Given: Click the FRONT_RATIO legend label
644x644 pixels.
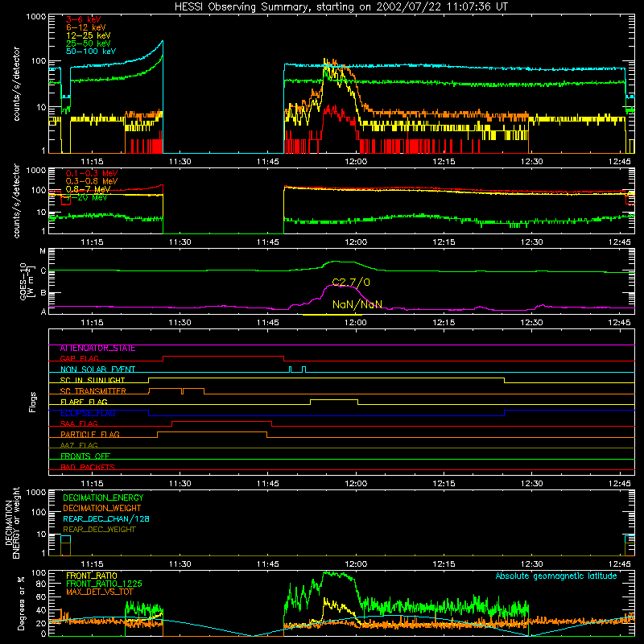Looking at the screenshot, I should [91, 576].
